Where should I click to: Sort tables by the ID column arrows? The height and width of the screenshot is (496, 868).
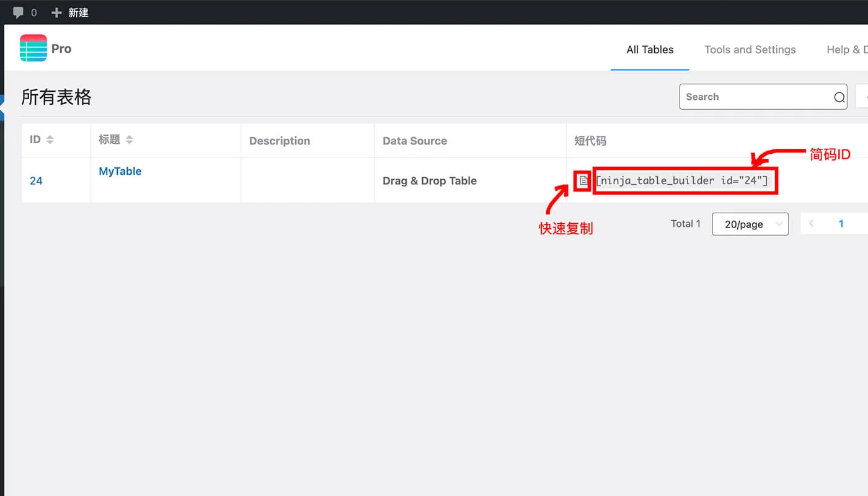(x=50, y=140)
